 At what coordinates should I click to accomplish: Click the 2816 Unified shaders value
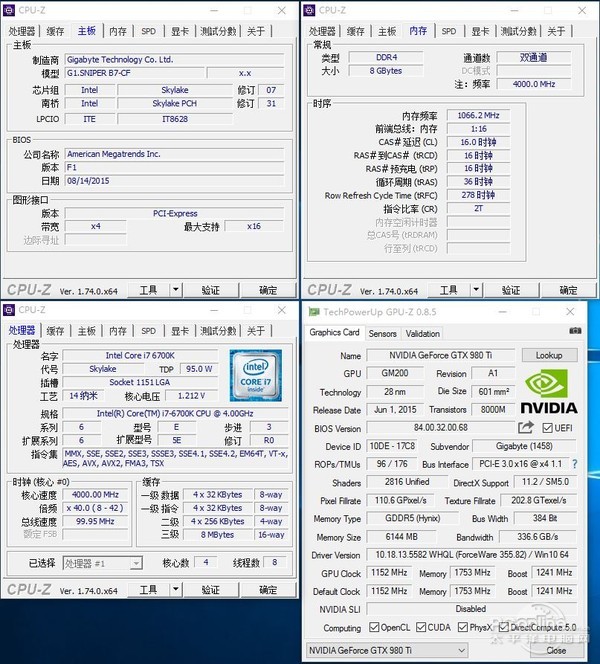tap(407, 482)
